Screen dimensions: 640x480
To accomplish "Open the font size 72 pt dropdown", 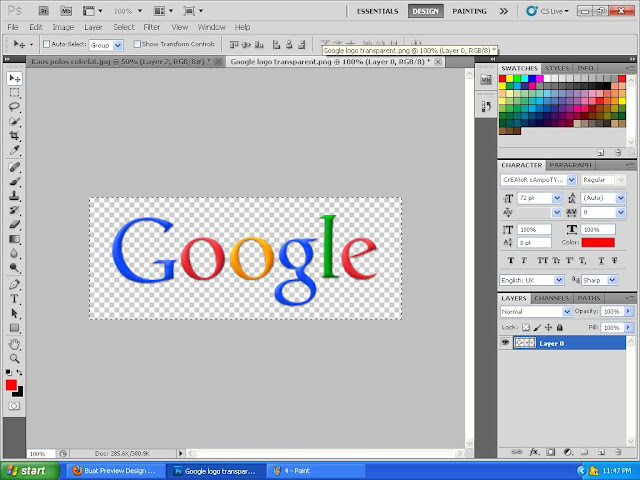I will point(557,198).
